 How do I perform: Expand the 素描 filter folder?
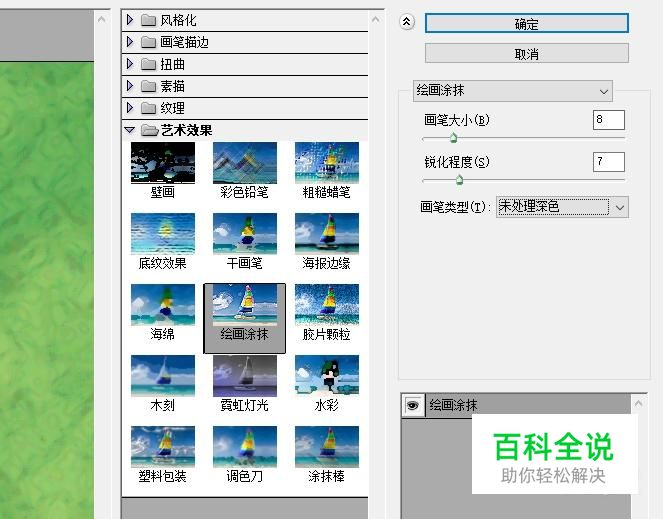(x=130, y=85)
